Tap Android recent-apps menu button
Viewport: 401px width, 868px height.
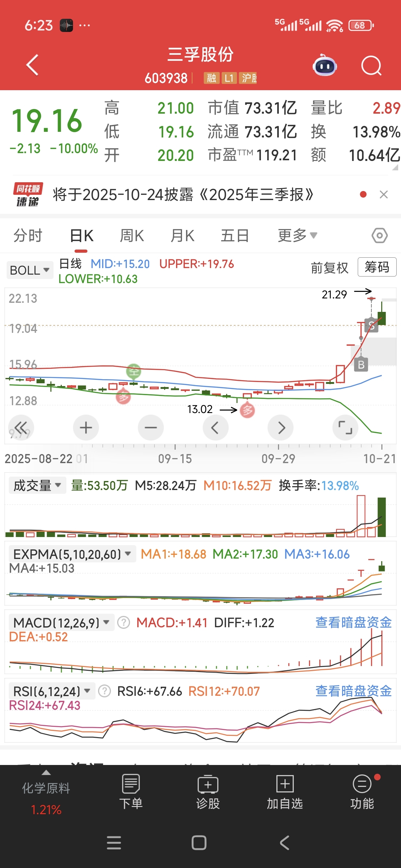pyautogui.click(x=114, y=843)
